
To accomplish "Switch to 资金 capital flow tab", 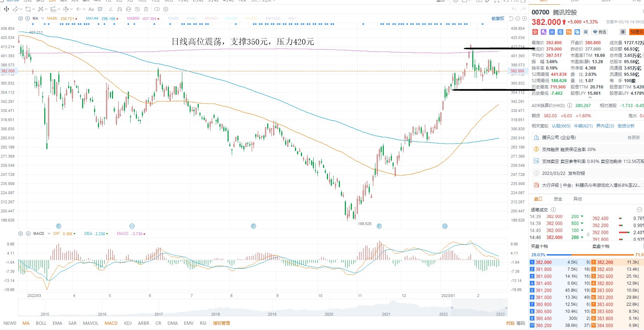I will 558,199.
